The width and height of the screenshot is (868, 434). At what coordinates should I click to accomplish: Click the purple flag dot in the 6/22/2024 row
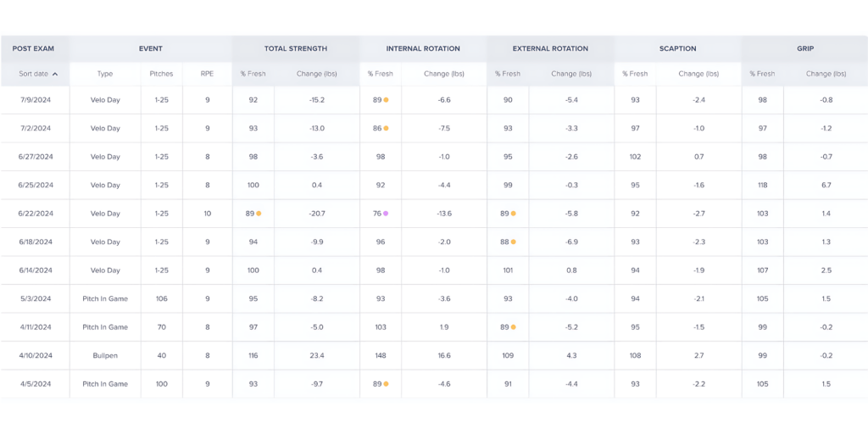click(x=386, y=214)
